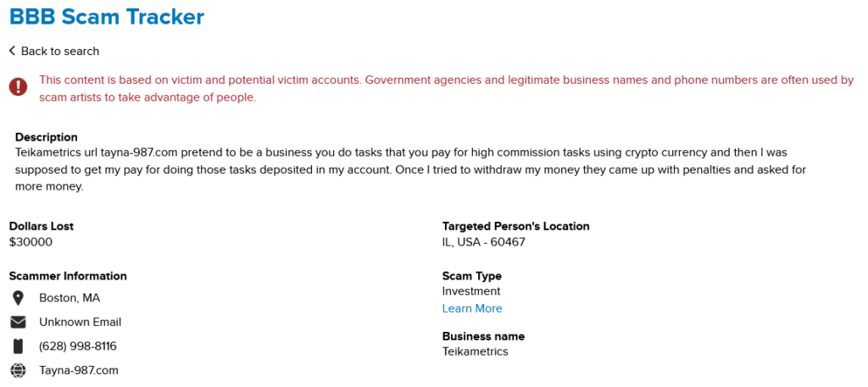Click the red victim accounts warning text
This screenshot has height=387, width=868.
click(446, 88)
